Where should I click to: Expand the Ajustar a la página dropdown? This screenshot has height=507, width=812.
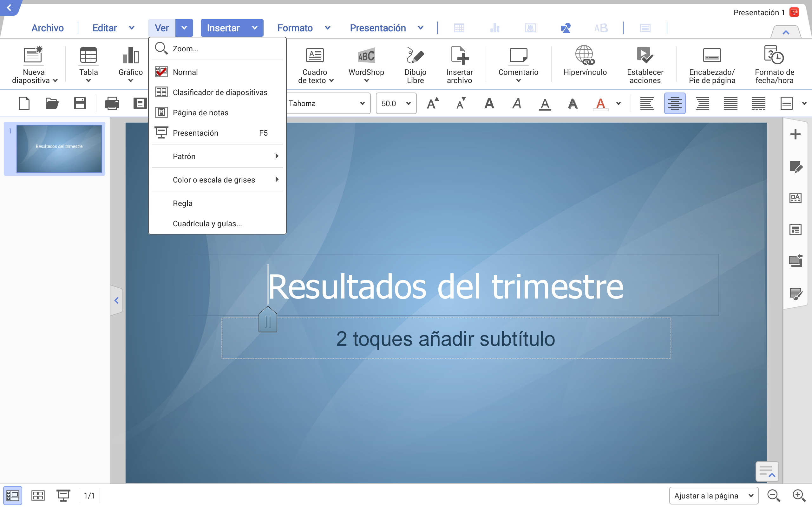750,495
